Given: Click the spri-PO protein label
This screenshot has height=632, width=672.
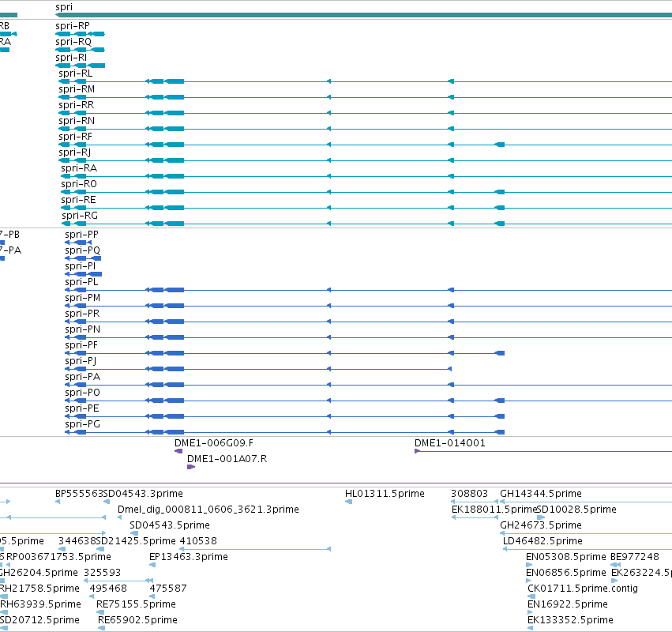Looking at the screenshot, I should [82, 393].
